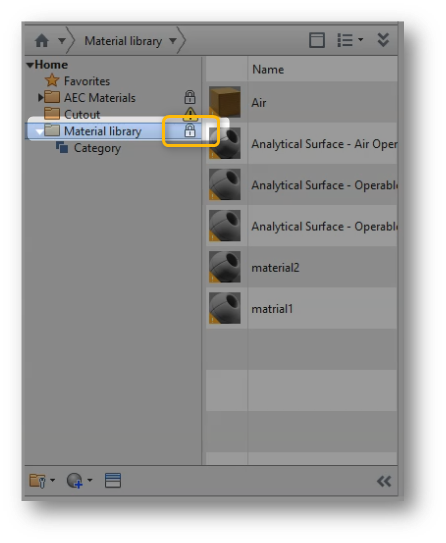446x543 pixels.
Task: Select Category under Material library
Action: point(97,148)
